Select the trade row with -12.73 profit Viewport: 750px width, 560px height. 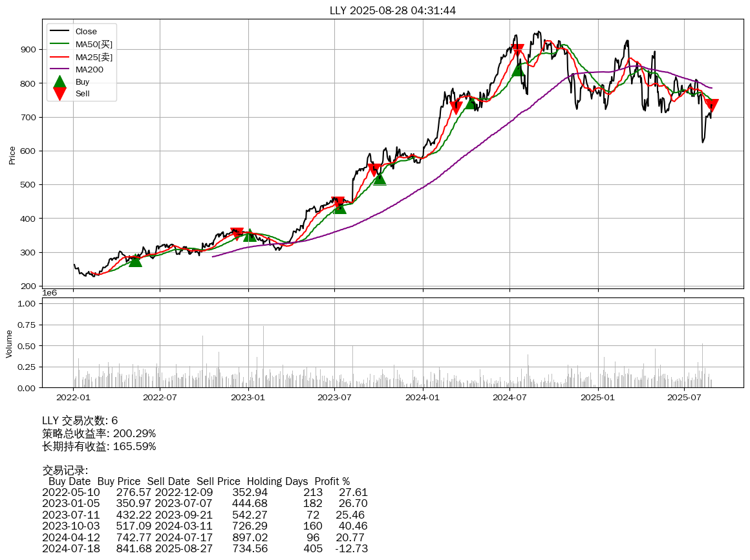point(204,548)
